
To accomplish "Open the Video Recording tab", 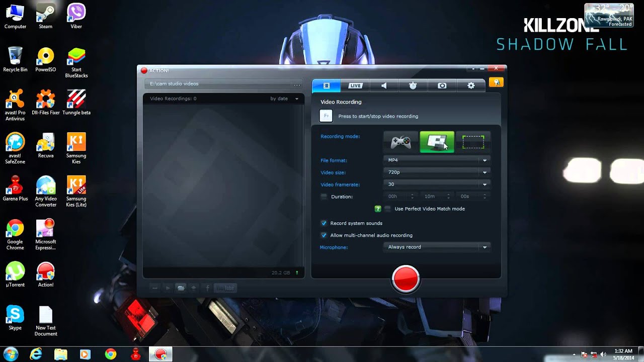I will (x=326, y=85).
